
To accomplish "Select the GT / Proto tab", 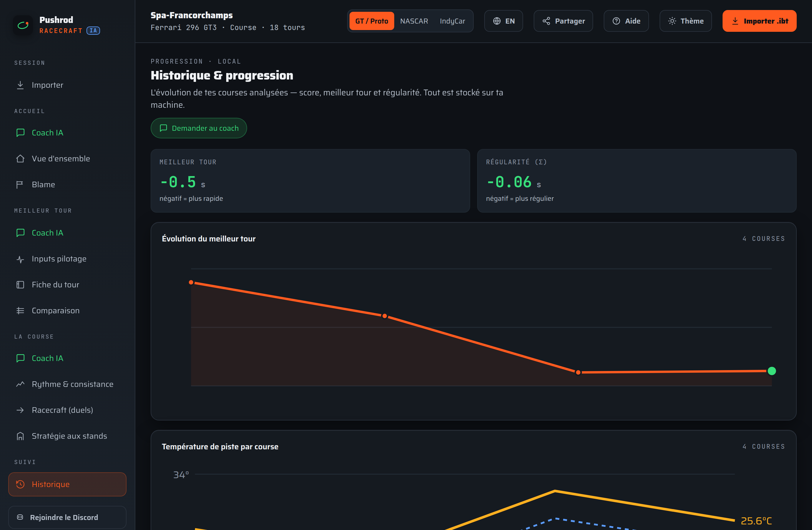I will coord(372,21).
